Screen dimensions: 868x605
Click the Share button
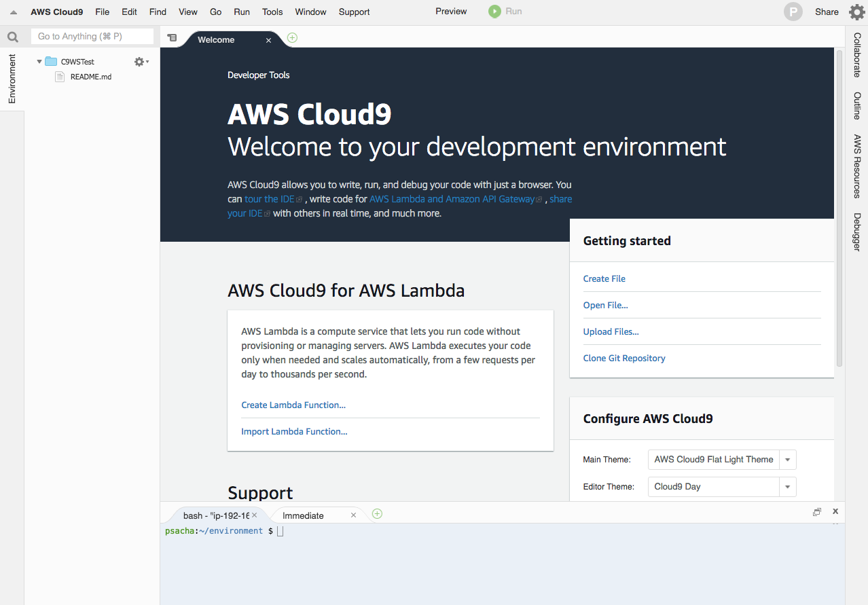pos(827,12)
